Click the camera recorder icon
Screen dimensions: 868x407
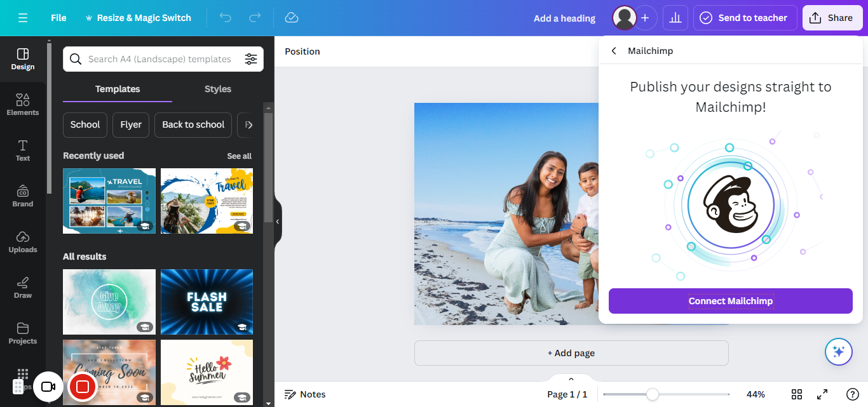point(48,387)
